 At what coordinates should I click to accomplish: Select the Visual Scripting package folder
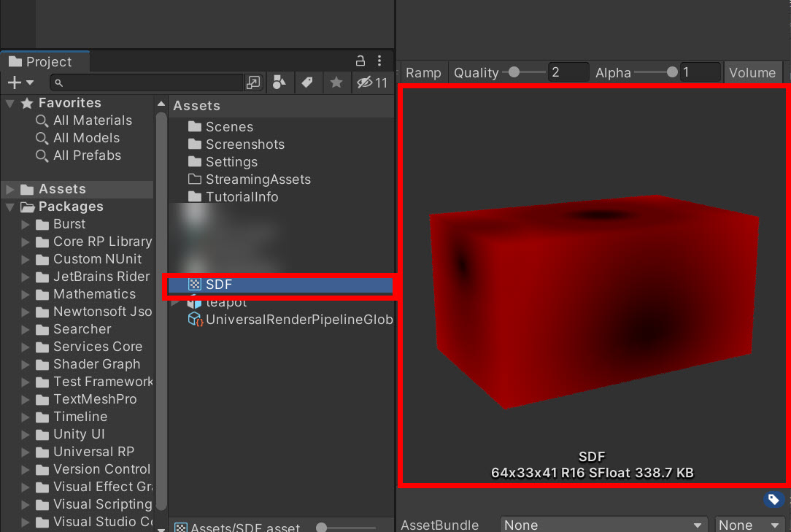[x=94, y=504]
